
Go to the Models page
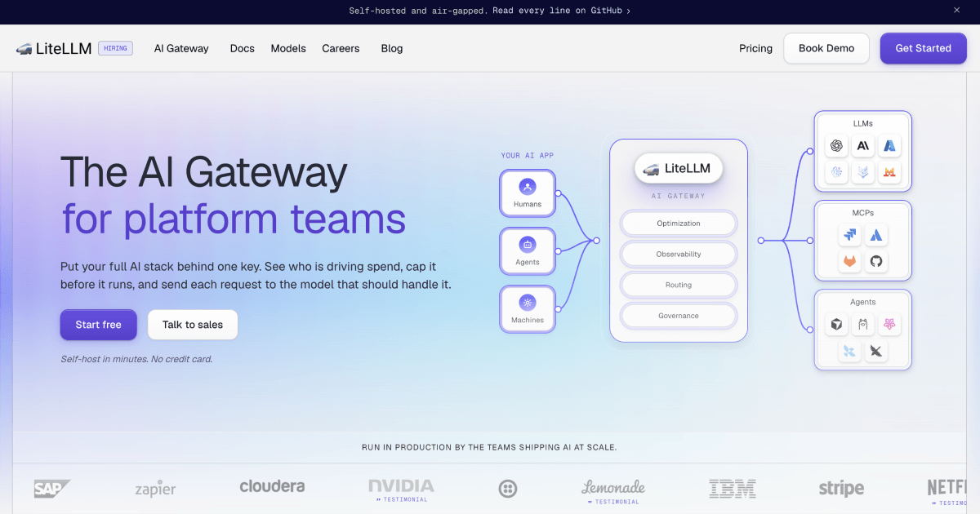[288, 49]
